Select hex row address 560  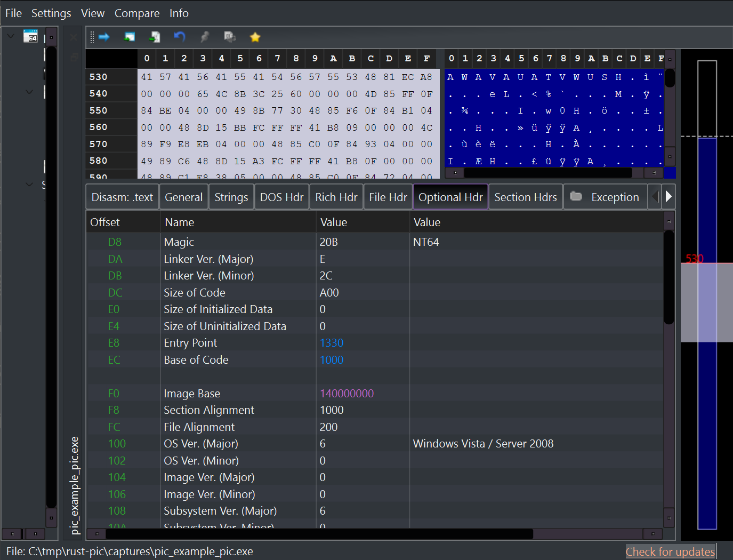click(99, 127)
